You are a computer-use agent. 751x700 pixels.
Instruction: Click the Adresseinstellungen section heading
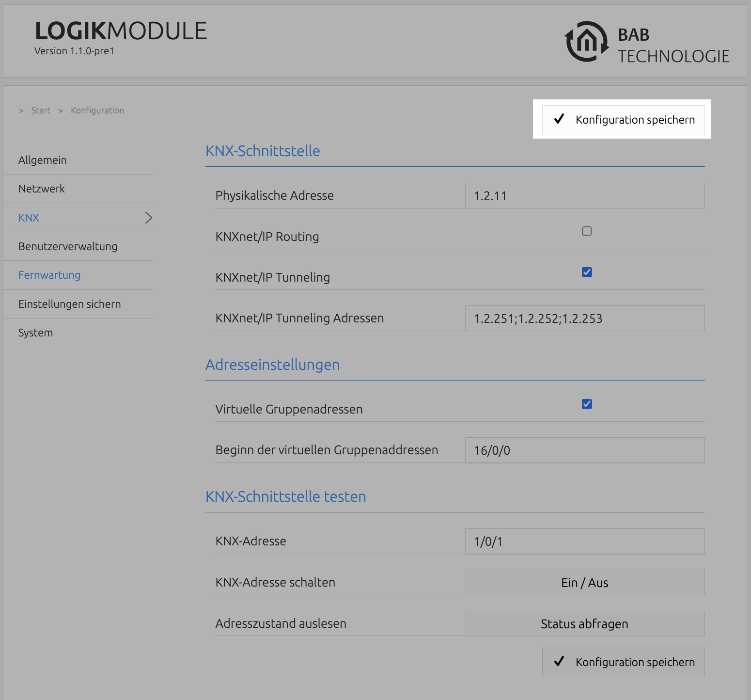point(273,365)
